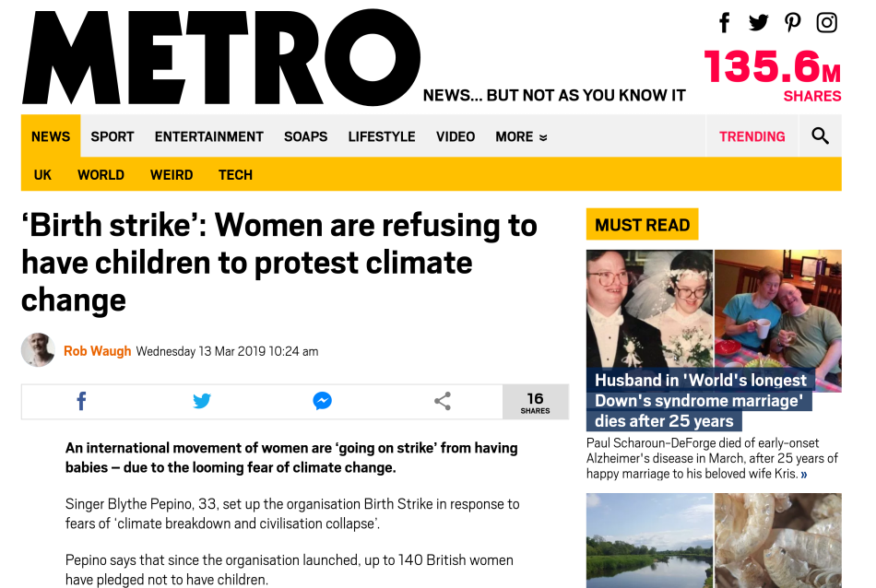Screen dimensions: 876x588
Task: Go to the ENTERTAINMENT section
Action: point(209,136)
